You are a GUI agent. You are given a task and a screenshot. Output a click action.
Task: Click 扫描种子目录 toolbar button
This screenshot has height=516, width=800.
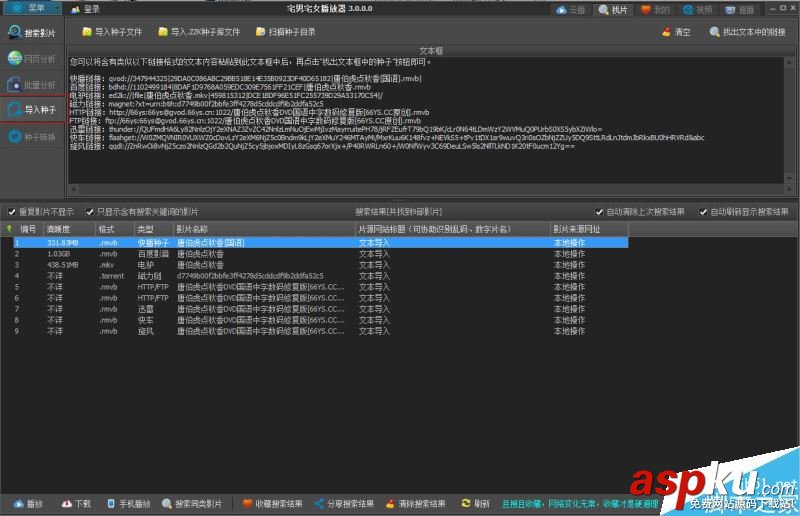tap(286, 32)
